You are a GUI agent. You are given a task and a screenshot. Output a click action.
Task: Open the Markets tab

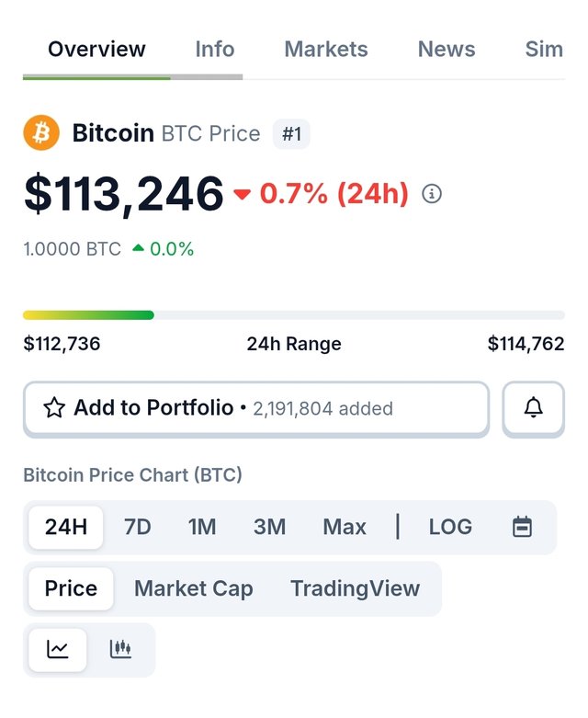326,49
